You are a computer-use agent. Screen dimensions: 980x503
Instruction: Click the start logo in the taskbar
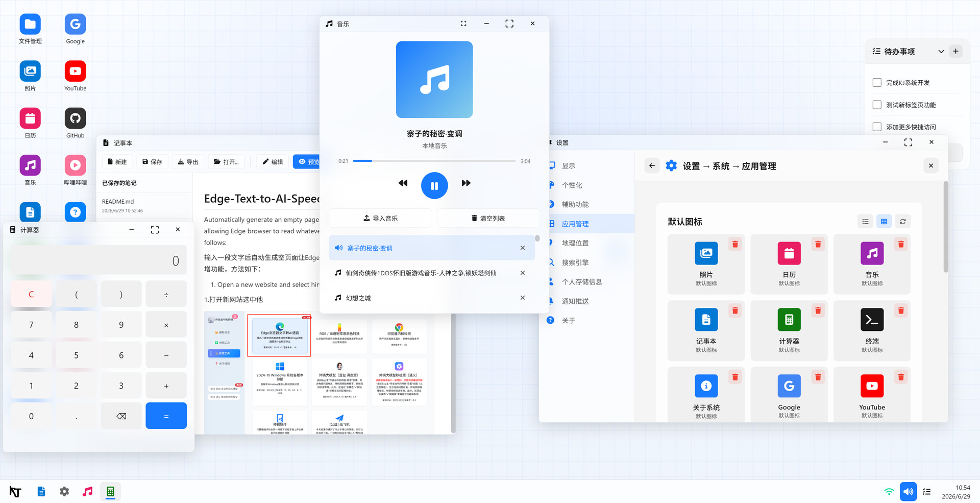pyautogui.click(x=15, y=492)
